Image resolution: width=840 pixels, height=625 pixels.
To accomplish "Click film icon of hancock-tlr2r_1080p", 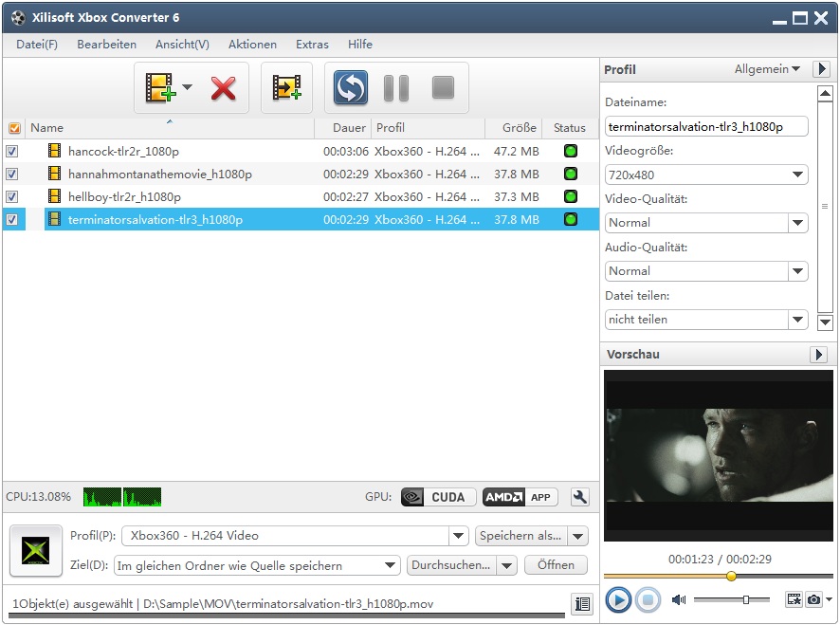I will (54, 151).
